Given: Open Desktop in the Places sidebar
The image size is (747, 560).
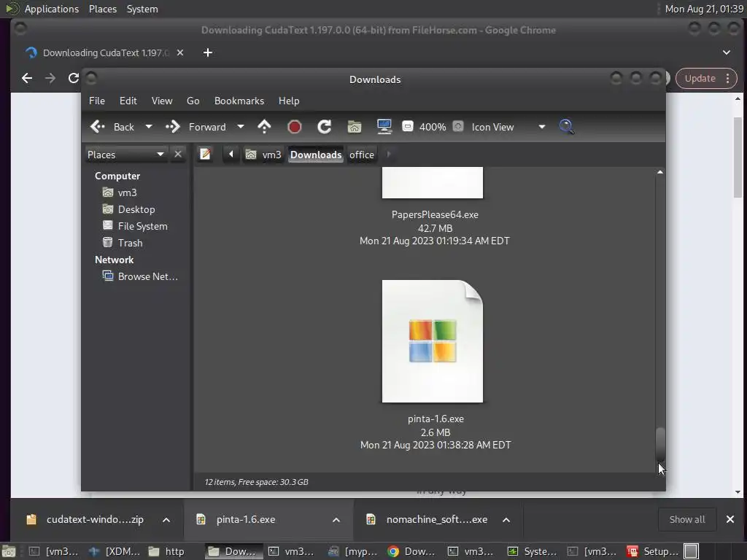Looking at the screenshot, I should tap(136, 209).
